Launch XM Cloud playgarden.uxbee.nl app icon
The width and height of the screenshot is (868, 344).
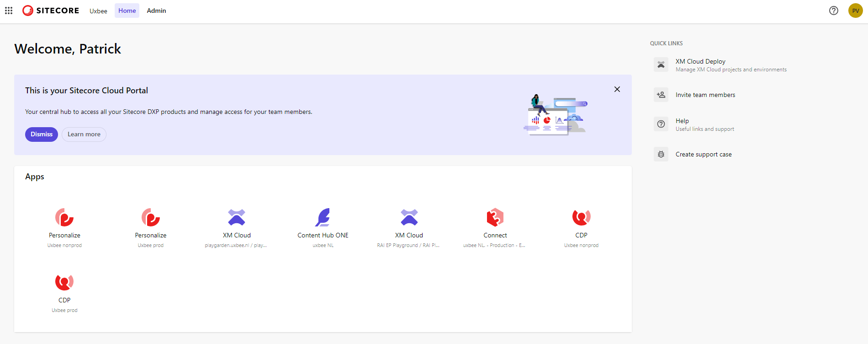click(237, 217)
